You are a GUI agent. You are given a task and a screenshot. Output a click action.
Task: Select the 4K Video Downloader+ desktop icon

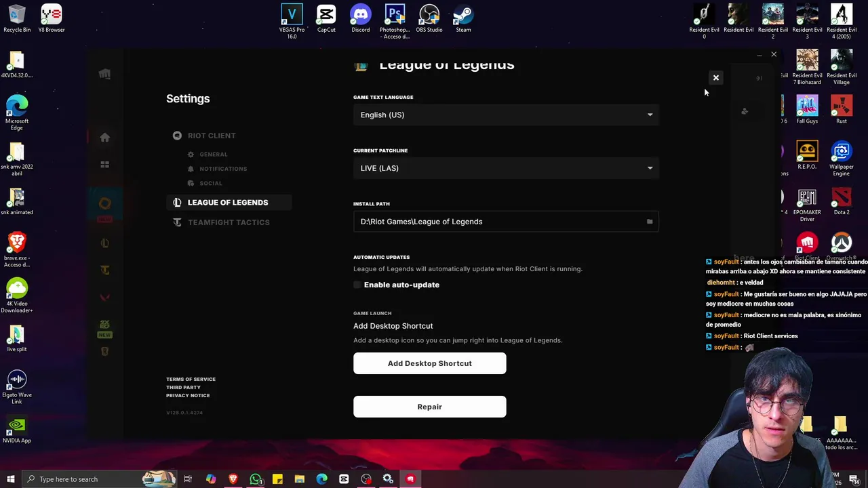(x=17, y=296)
